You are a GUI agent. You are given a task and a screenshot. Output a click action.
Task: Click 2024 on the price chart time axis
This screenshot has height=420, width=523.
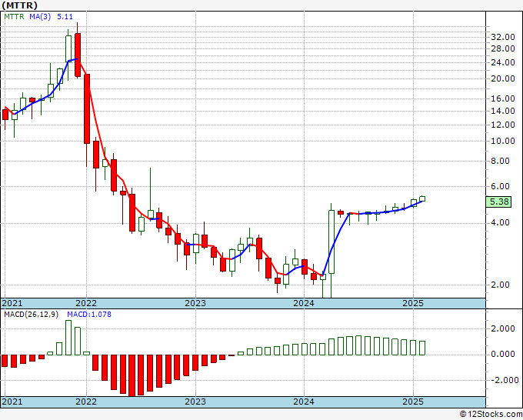[304, 303]
